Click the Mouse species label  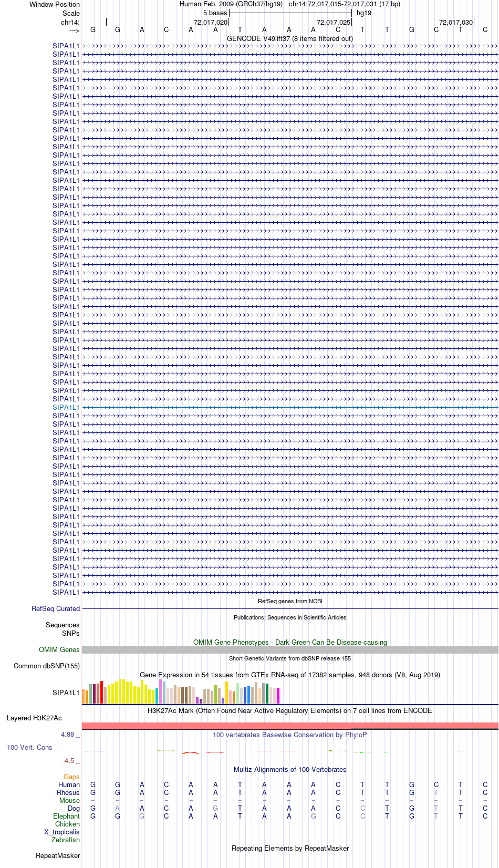tap(69, 800)
